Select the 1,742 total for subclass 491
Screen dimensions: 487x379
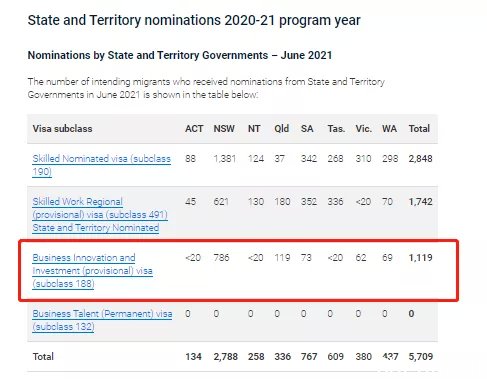420,202
